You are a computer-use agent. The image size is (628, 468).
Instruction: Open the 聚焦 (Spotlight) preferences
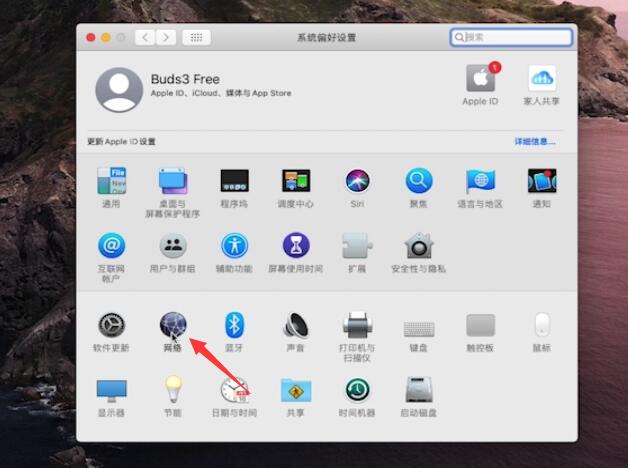point(419,181)
